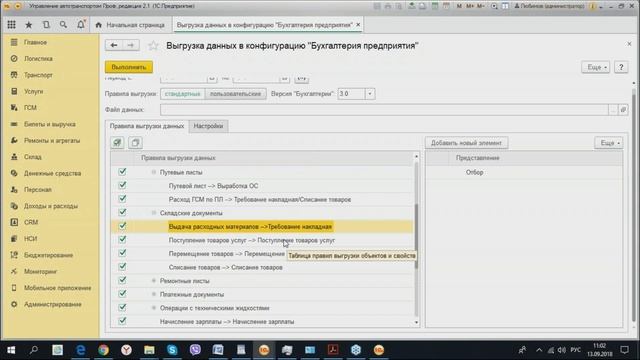Uncheck Складские документы group checkbox
The height and width of the screenshot is (360, 640).
[122, 212]
